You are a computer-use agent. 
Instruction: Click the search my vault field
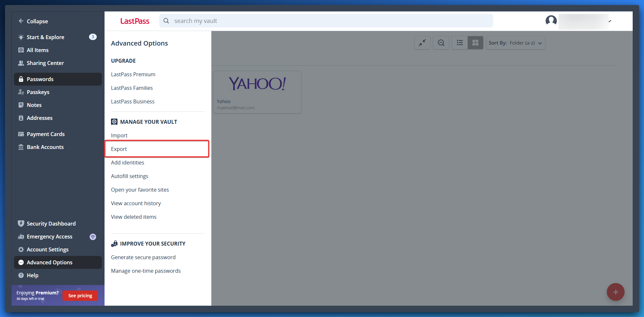(326, 21)
